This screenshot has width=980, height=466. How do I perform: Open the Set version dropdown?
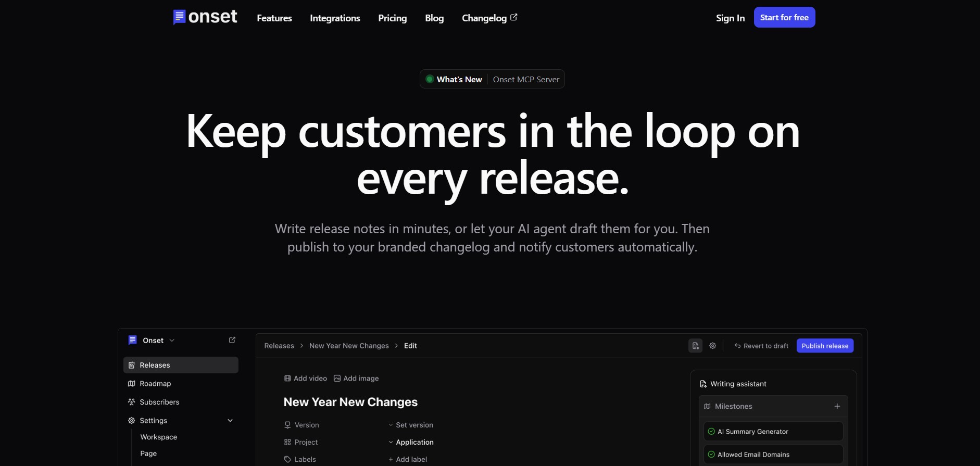(411, 425)
